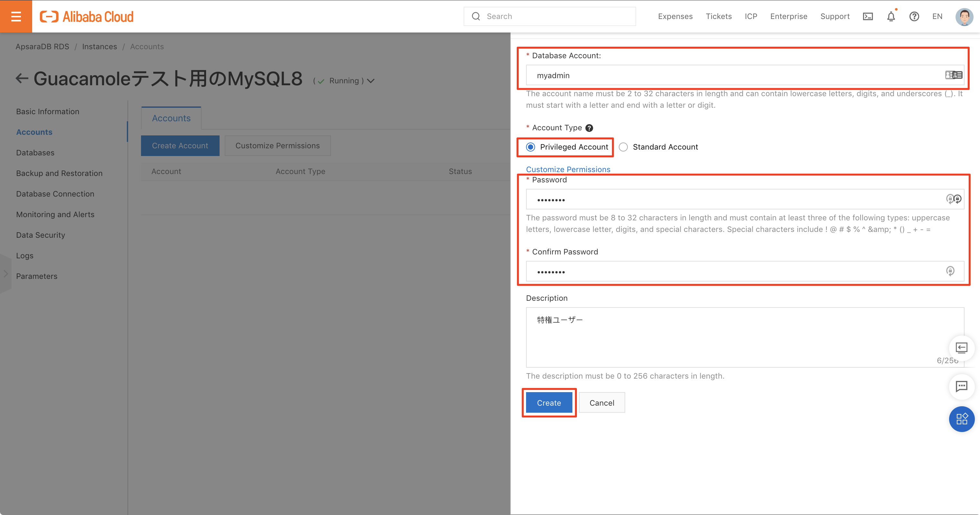Viewport: 980px width, 515px height.
Task: Click the key icon in Confirm Password field
Action: [x=950, y=271]
